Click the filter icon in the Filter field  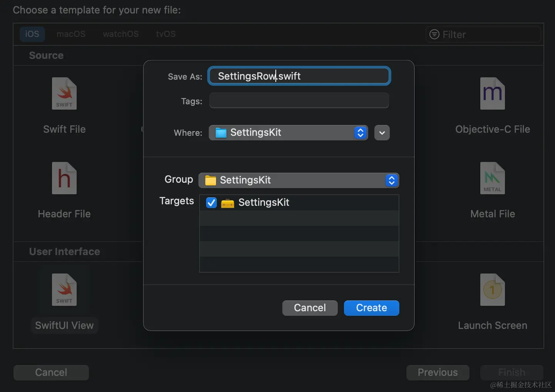click(x=434, y=34)
